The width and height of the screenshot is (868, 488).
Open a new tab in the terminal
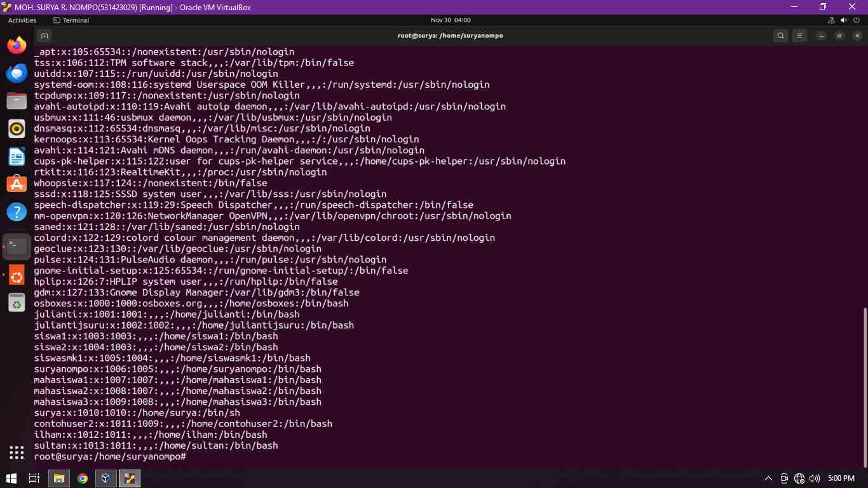(44, 36)
